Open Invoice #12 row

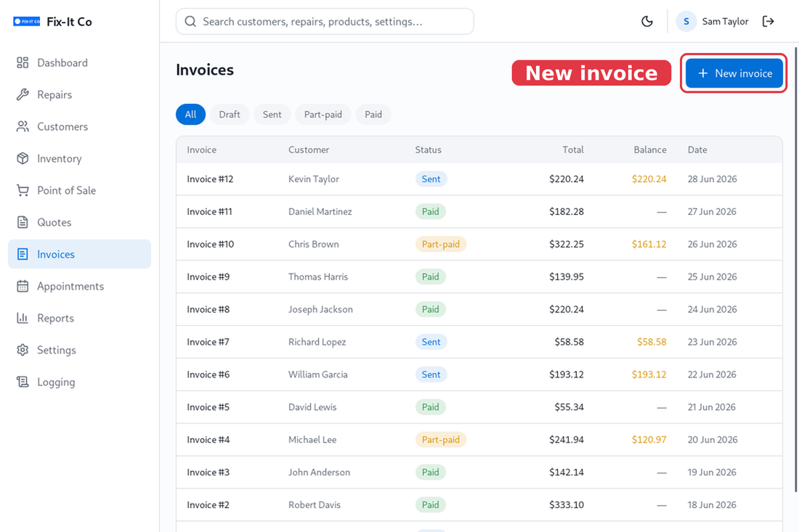(x=479, y=179)
